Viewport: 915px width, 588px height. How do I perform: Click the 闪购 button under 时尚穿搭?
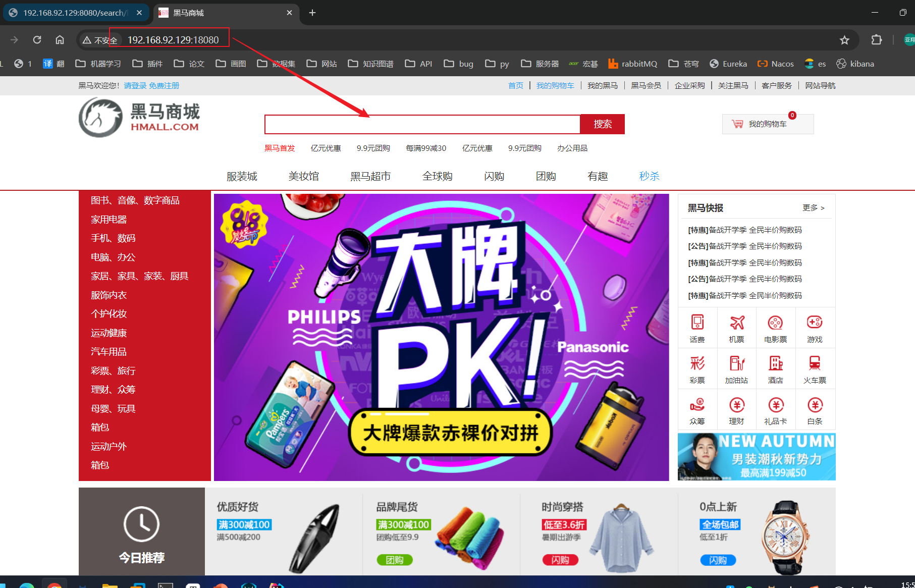(x=560, y=560)
